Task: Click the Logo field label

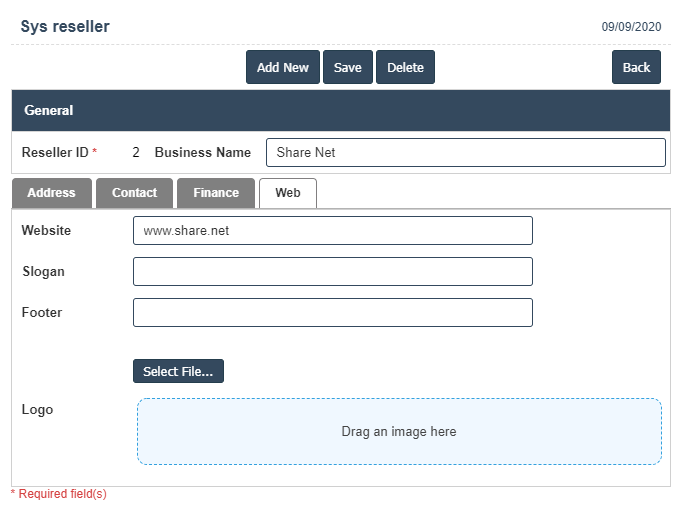Action: [37, 410]
